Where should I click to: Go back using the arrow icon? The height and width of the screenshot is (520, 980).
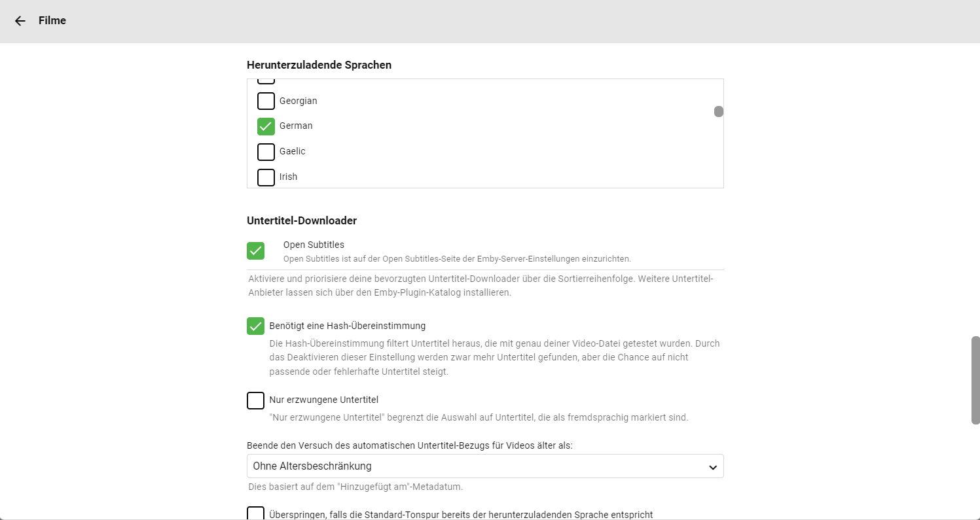coord(20,21)
